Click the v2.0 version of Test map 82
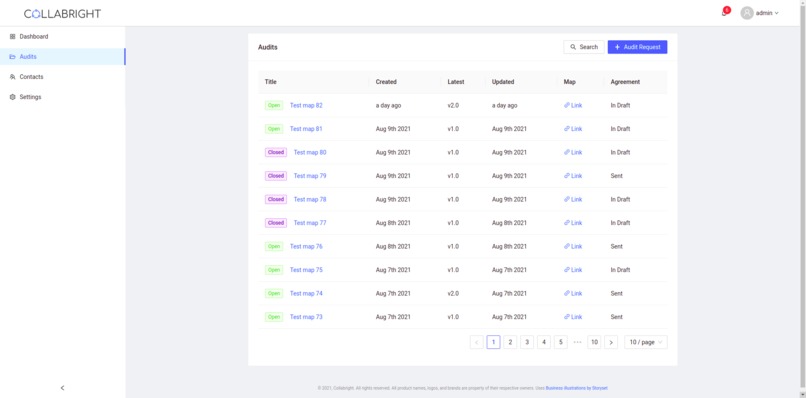 [453, 105]
